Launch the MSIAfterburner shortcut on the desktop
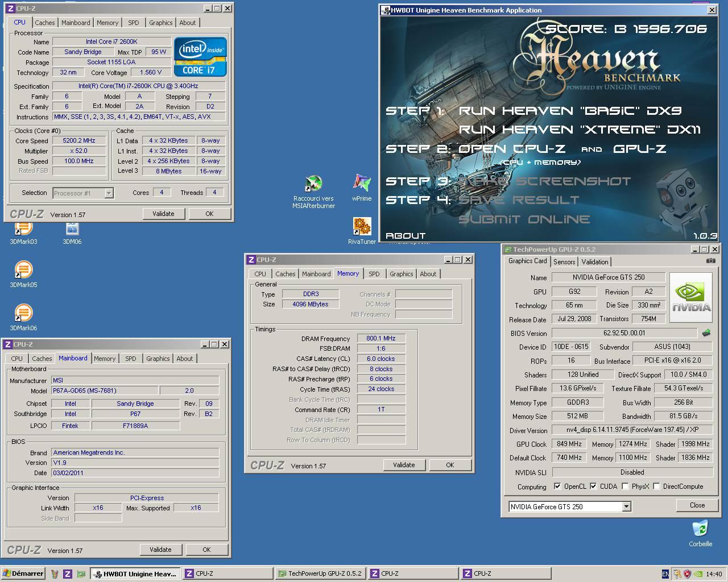 tap(313, 192)
